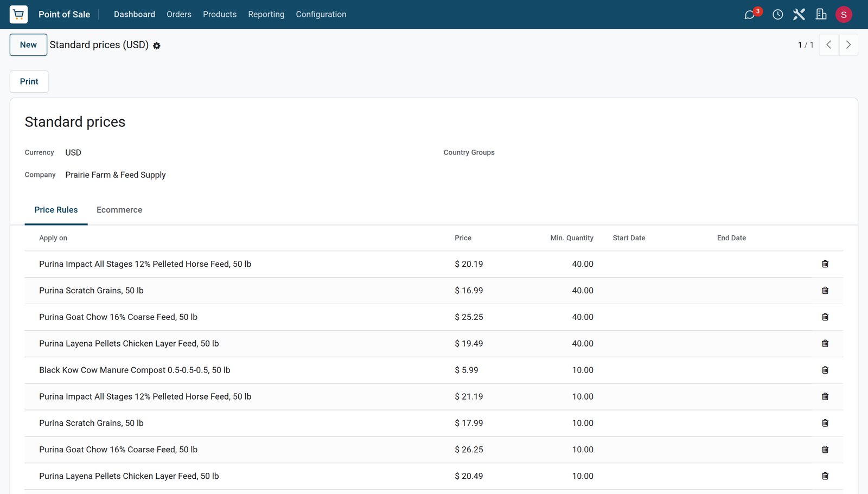Click the Min. Quantity column header
The width and height of the screenshot is (868, 494).
point(572,239)
